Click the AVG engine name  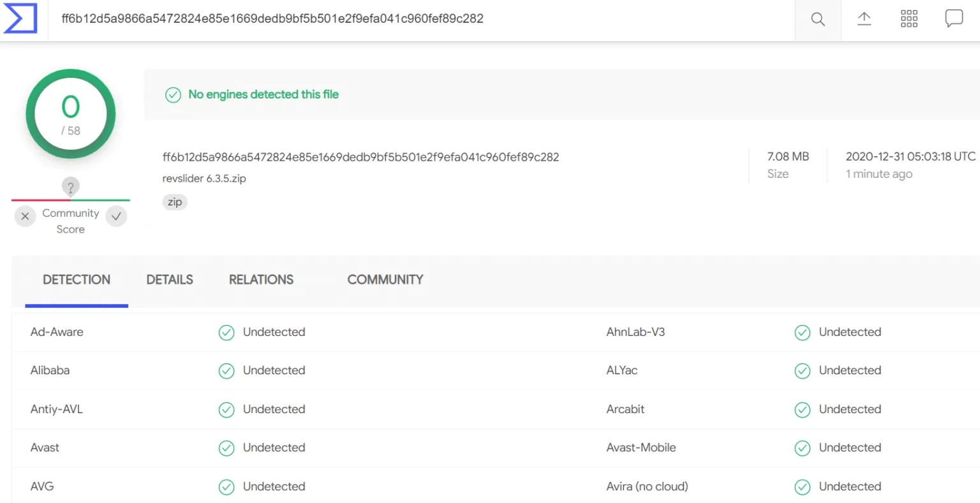point(42,486)
